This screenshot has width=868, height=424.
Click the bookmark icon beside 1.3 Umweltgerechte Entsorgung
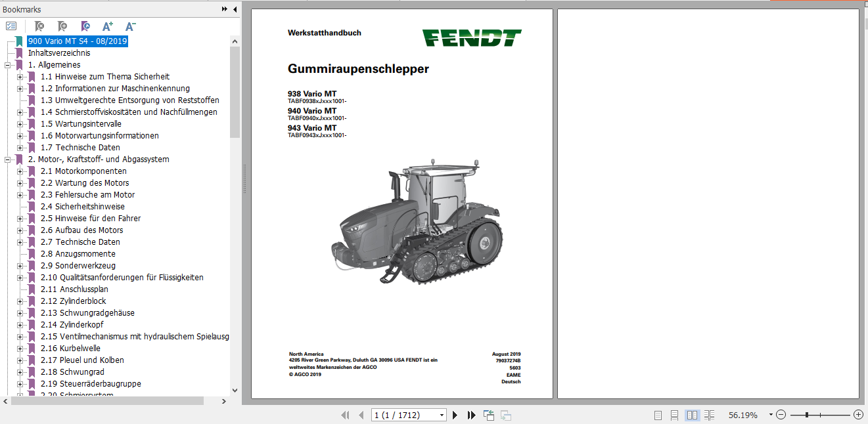[x=32, y=100]
